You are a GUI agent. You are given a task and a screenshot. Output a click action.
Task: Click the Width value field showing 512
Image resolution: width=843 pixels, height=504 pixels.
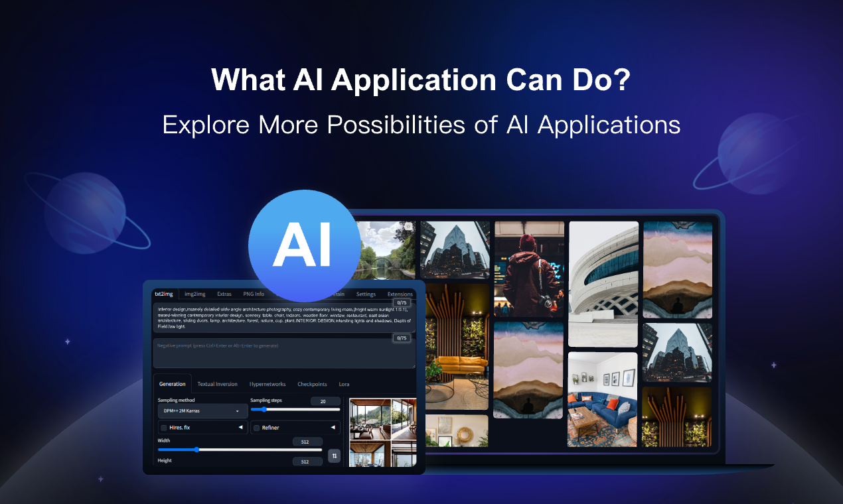[x=307, y=442]
